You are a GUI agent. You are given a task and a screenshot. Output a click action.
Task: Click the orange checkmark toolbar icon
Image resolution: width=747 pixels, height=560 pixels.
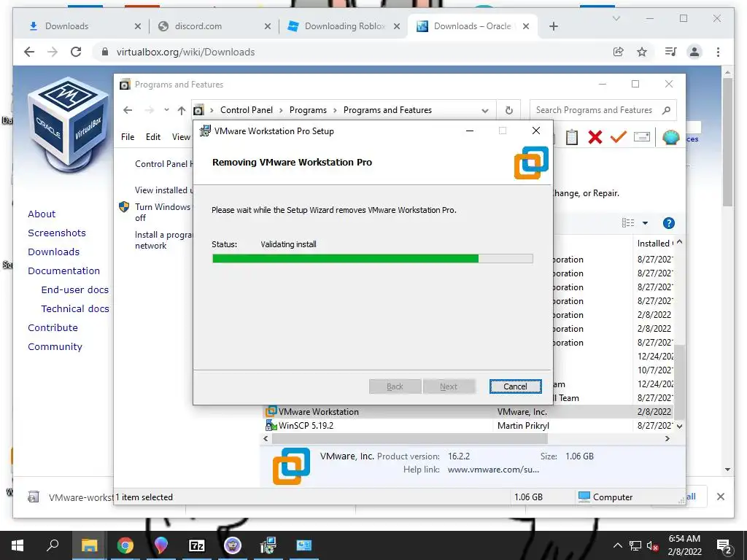point(619,137)
